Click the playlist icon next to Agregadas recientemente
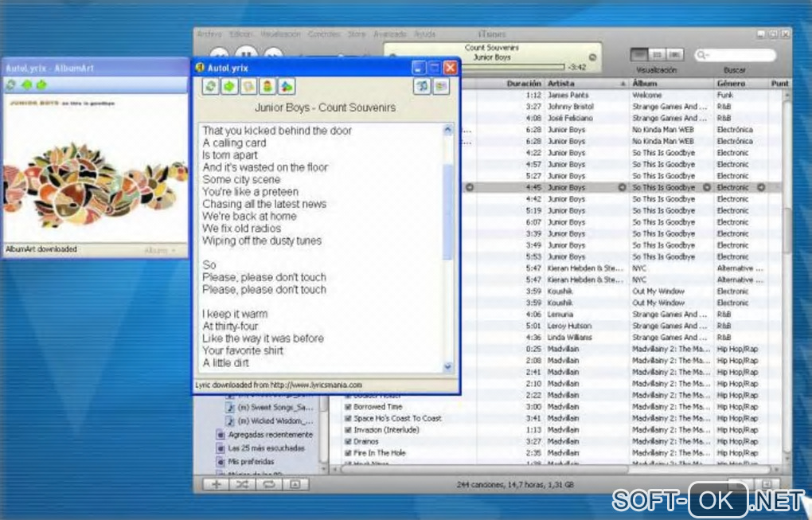This screenshot has height=520, width=812. [221, 435]
